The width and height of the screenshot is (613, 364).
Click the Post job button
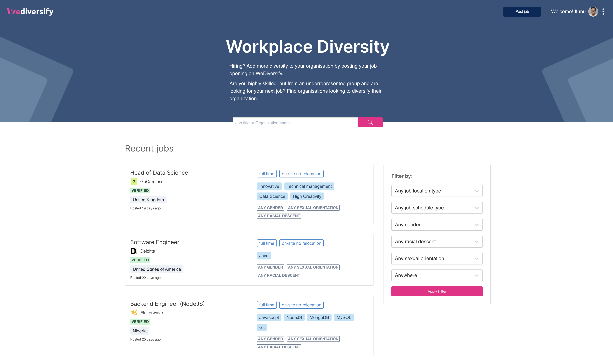[x=522, y=11]
